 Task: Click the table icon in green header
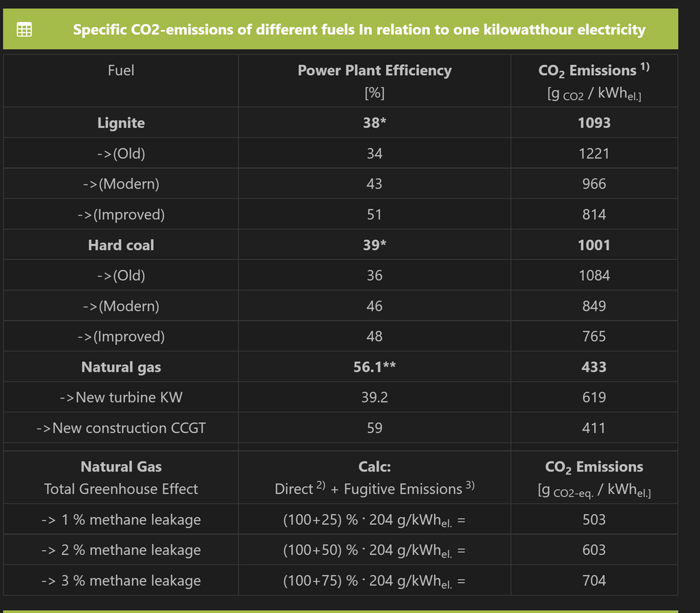24,30
